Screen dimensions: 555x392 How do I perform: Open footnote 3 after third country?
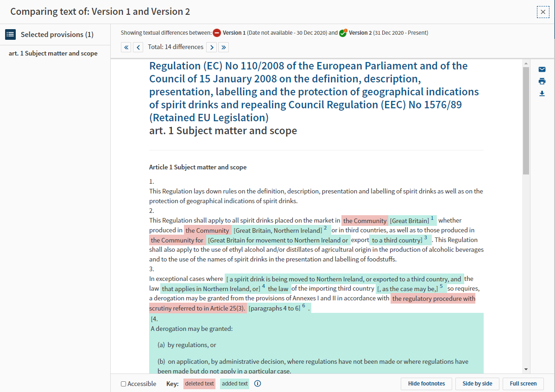tap(425, 237)
